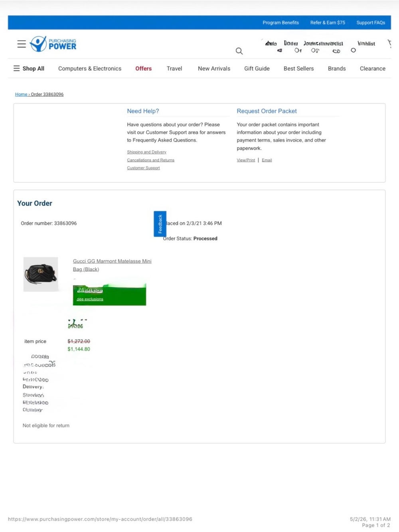Open Shipping and Delivery help link

tap(146, 152)
